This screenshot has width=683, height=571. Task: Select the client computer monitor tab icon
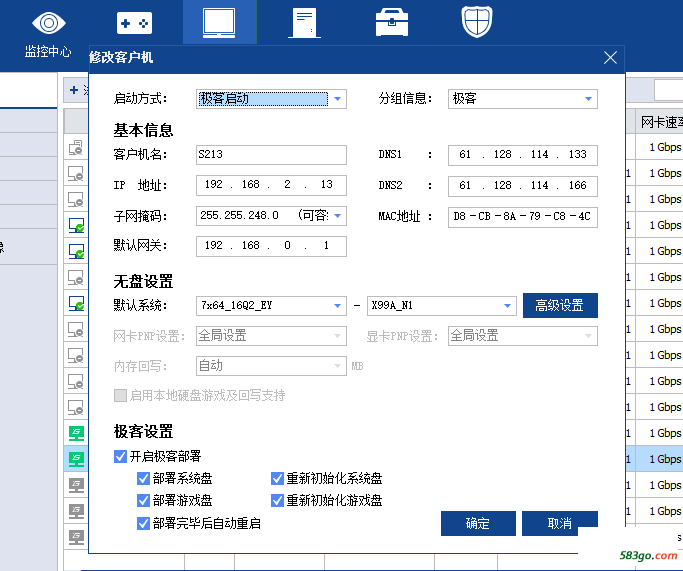click(219, 23)
